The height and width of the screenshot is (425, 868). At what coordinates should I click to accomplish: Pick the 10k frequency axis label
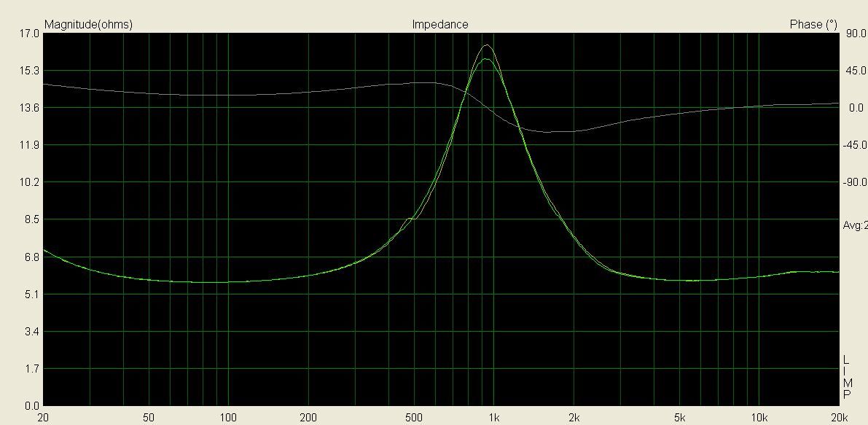coord(759,418)
